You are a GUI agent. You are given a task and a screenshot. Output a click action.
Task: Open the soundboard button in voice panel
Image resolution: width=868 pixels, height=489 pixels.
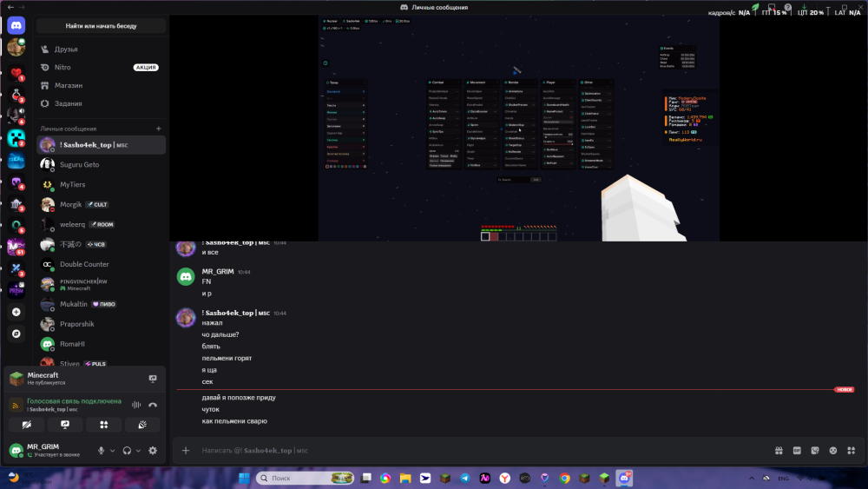(142, 425)
